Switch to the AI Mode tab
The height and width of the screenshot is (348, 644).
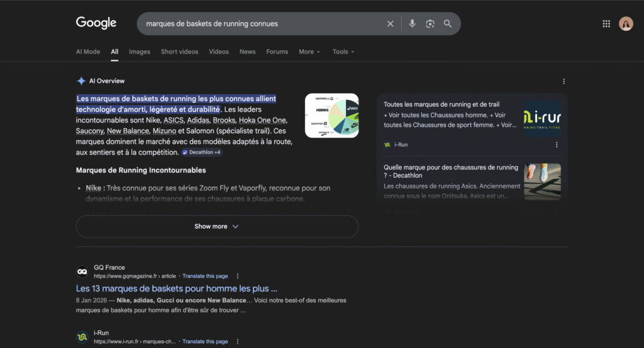(x=88, y=52)
